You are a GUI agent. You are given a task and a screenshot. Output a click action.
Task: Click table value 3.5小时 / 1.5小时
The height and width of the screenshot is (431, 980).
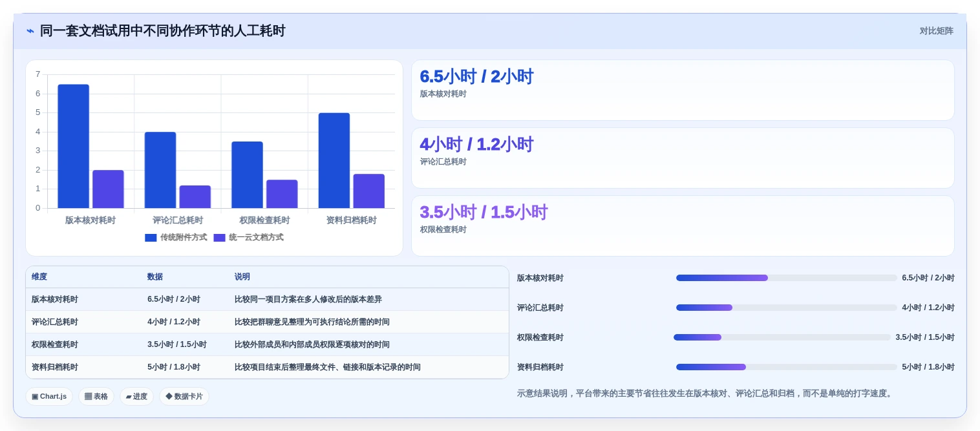tap(177, 344)
